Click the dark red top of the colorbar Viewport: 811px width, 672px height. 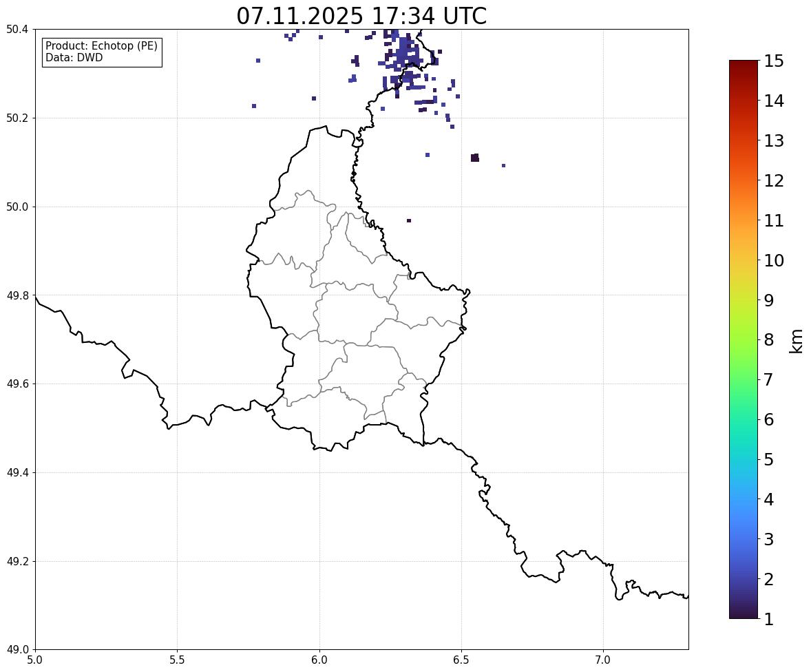(744, 65)
